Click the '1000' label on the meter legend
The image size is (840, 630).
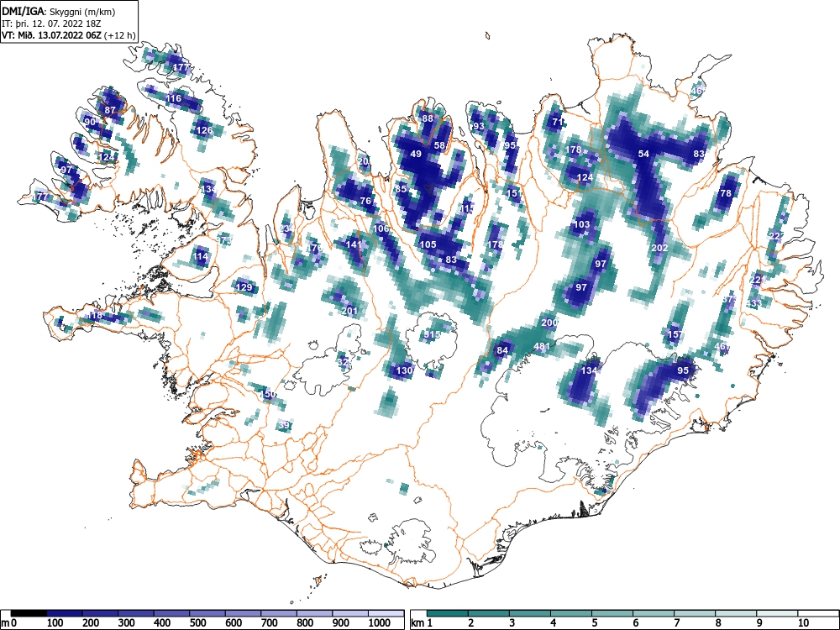(x=379, y=622)
